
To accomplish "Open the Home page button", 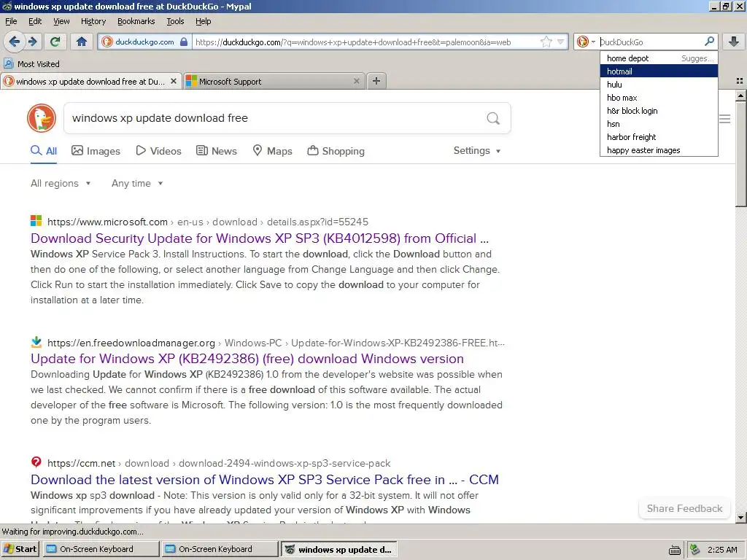I will (x=82, y=42).
